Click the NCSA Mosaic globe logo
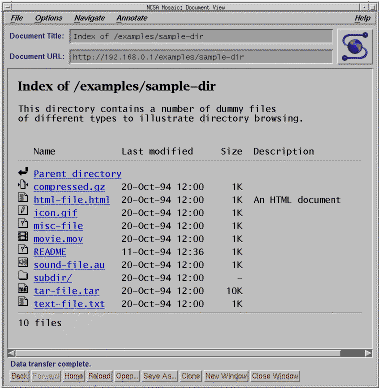Viewport: 379px width, 388px height. click(355, 46)
